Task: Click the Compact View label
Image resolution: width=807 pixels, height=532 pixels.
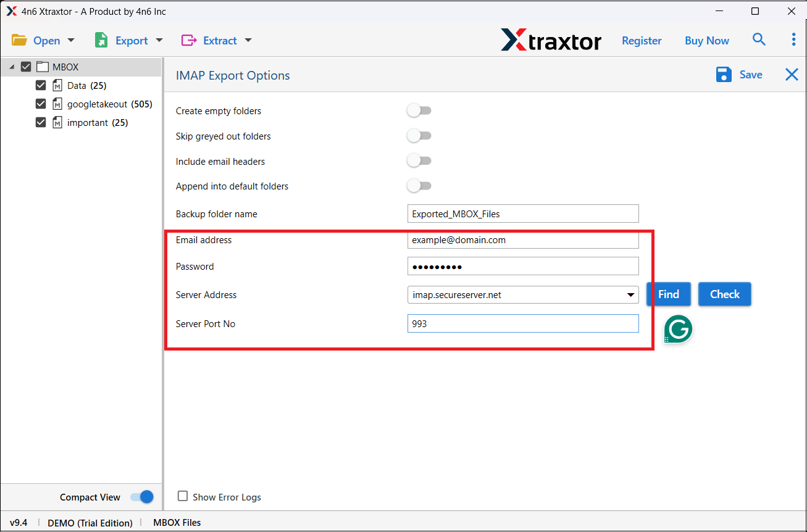Action: click(x=90, y=497)
